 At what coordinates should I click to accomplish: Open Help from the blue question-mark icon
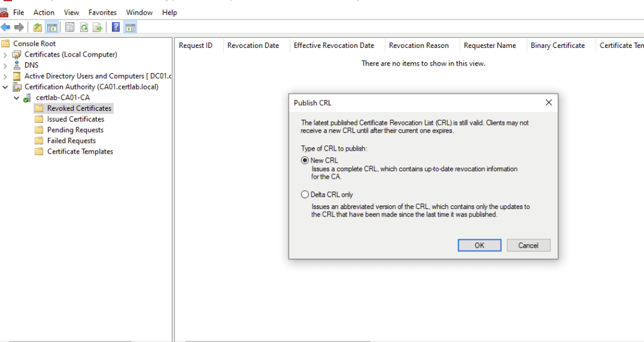coord(116,27)
